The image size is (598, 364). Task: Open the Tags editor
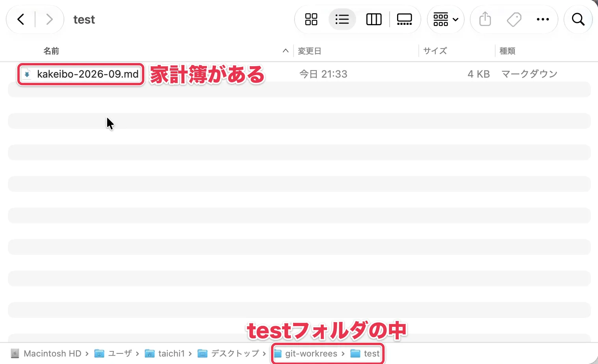click(514, 19)
